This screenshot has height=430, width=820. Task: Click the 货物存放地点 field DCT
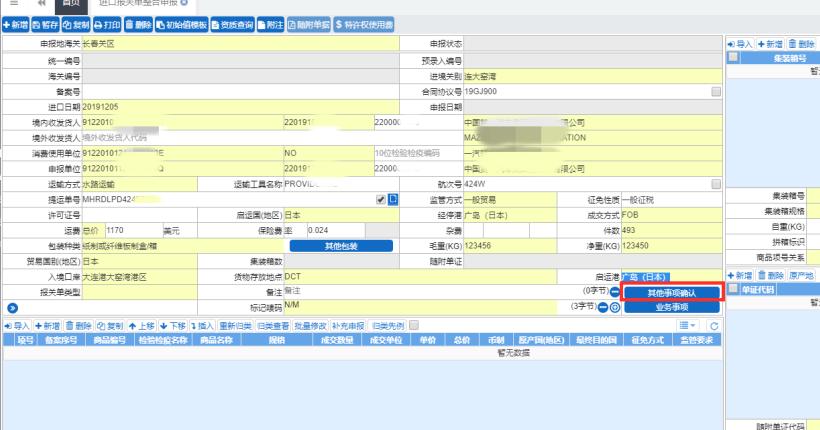[420, 277]
